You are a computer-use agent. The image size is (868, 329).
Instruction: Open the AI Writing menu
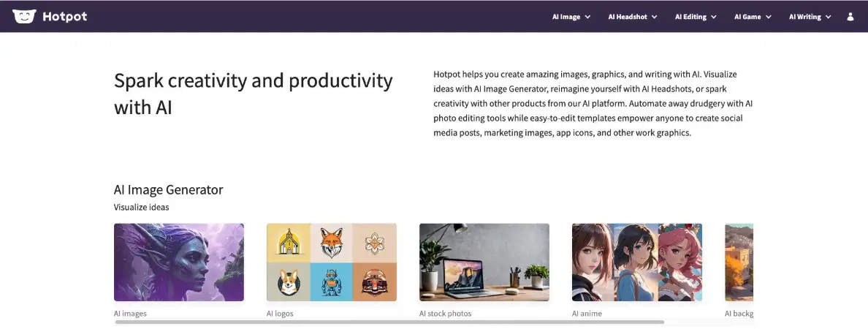tap(810, 17)
